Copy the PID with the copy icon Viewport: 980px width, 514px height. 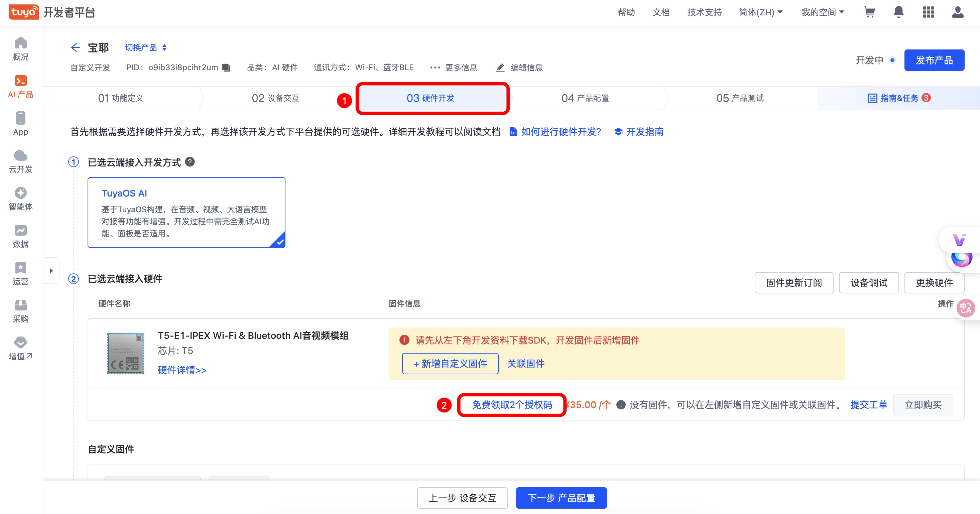226,68
